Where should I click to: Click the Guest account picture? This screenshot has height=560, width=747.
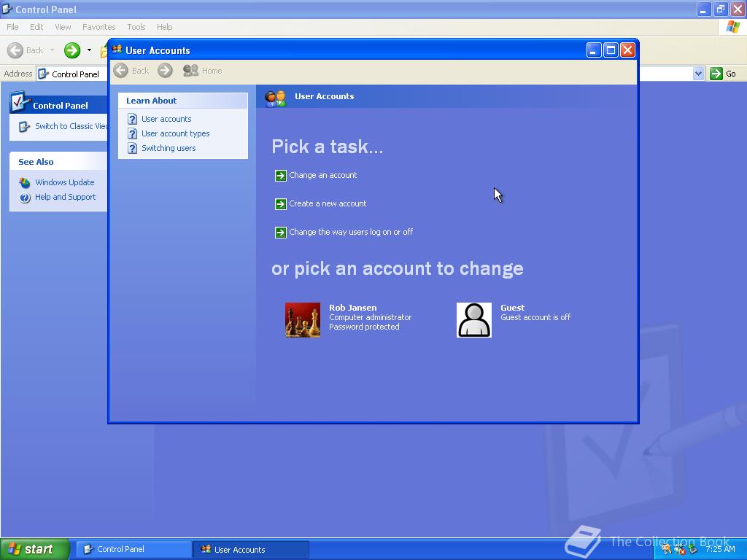click(474, 319)
